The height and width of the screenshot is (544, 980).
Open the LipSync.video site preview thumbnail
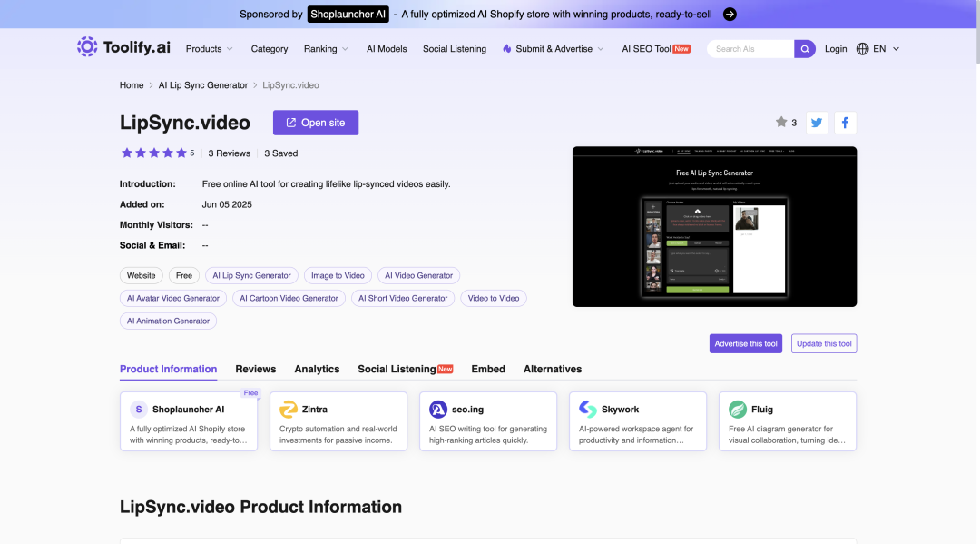714,226
